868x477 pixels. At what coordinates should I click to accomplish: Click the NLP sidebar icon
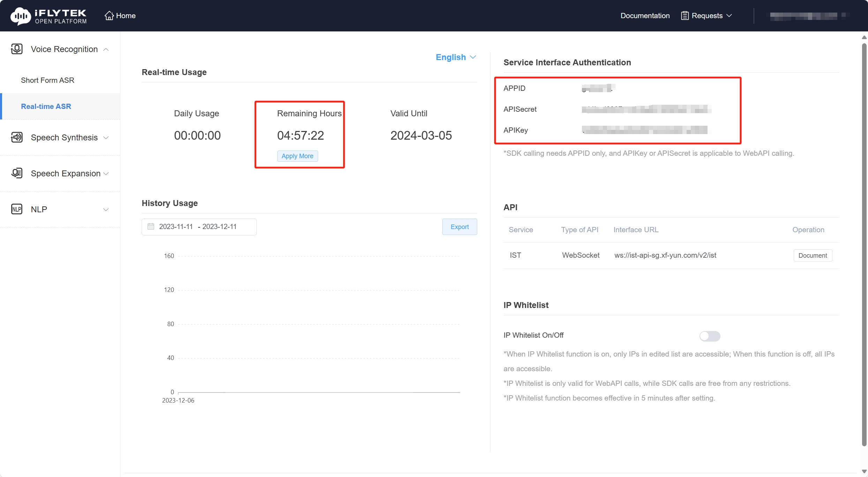point(17,209)
